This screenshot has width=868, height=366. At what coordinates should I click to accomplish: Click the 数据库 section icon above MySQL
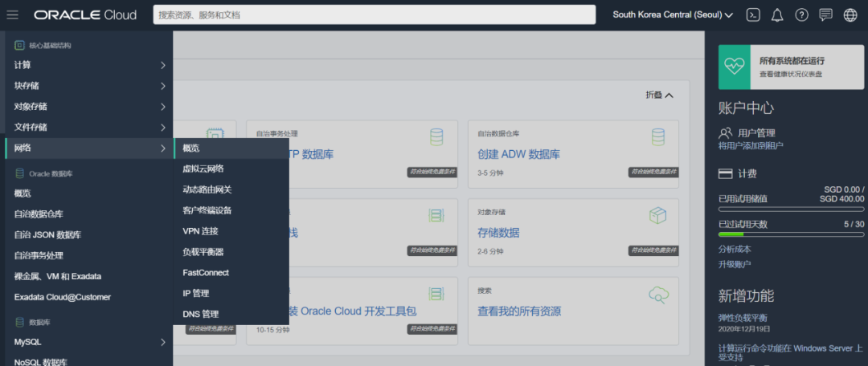coord(19,322)
